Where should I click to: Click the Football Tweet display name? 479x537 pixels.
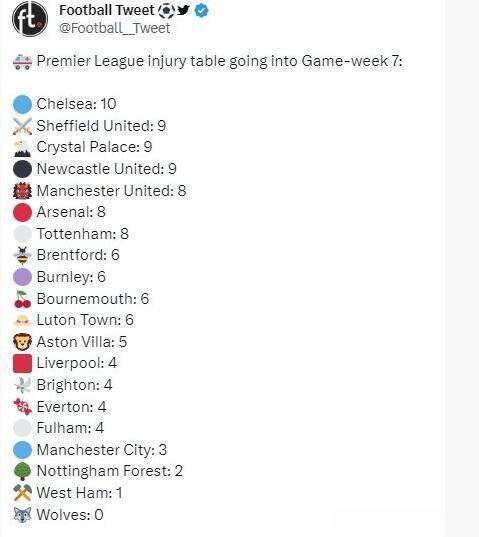(106, 10)
